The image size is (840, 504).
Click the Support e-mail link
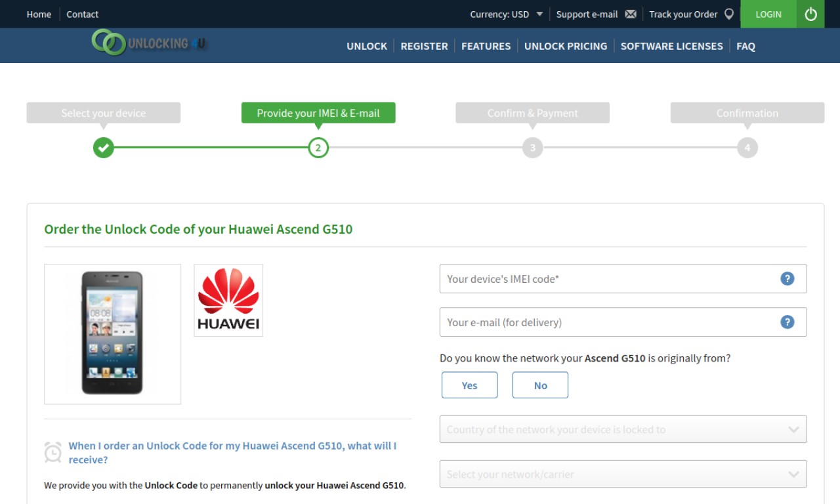(x=587, y=14)
